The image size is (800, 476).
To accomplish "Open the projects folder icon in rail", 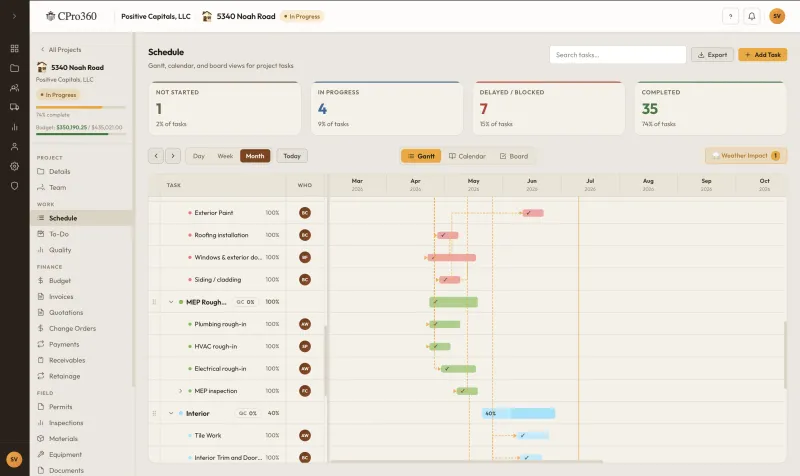I will (14, 68).
